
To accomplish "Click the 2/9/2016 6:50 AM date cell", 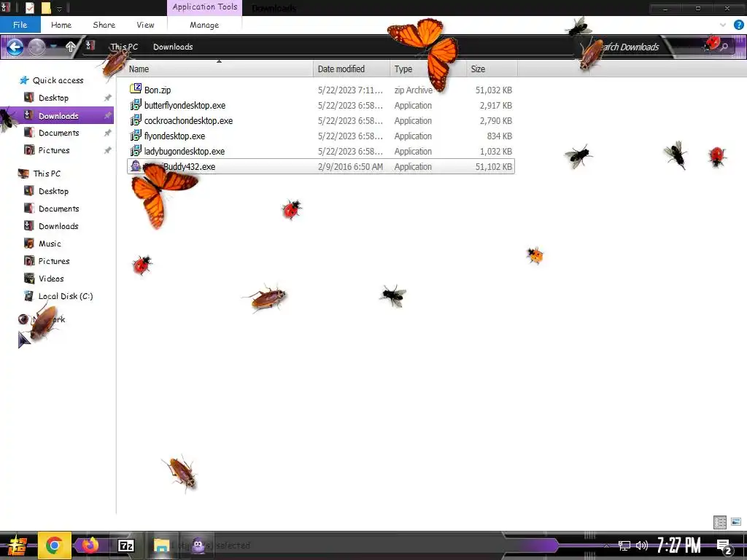I will pyautogui.click(x=351, y=167).
